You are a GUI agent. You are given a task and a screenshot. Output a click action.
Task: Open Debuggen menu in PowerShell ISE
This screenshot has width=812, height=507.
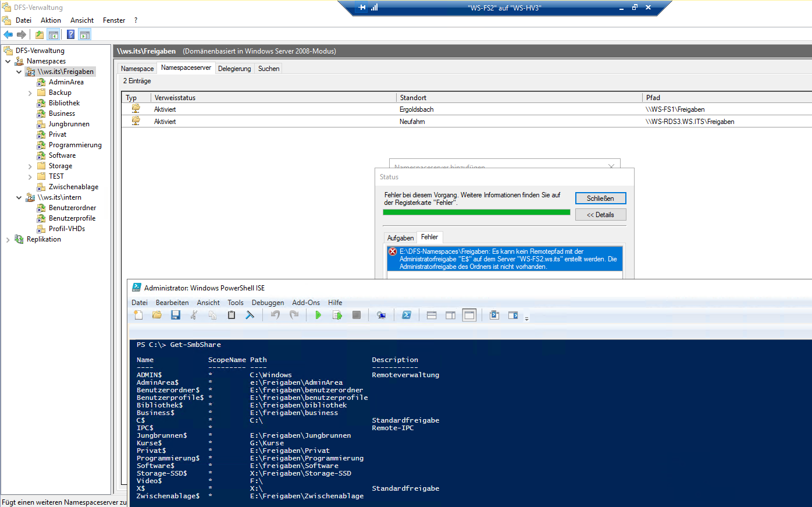point(268,303)
